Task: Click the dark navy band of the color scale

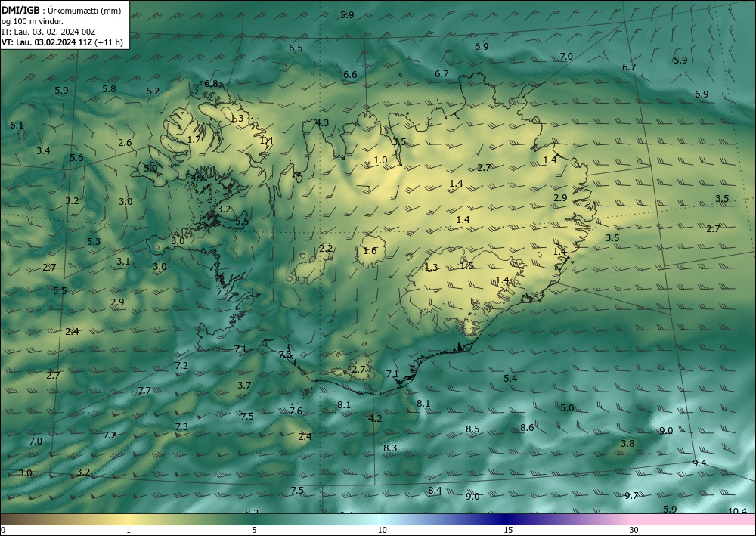Action: 503,519
